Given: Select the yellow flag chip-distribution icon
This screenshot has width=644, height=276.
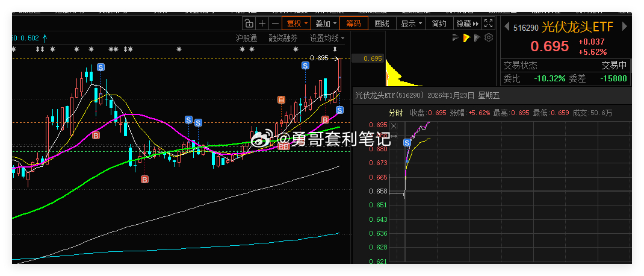Looking at the screenshot, I should pos(466,38).
